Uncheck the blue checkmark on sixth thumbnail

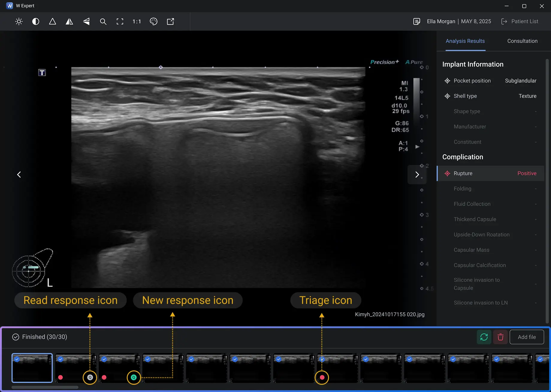tap(235, 359)
